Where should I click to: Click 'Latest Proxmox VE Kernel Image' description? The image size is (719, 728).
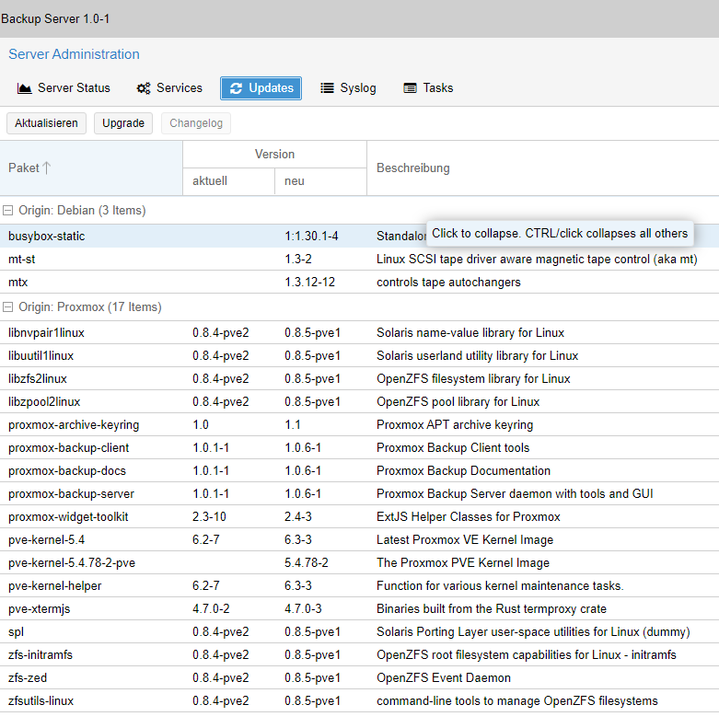coord(465,540)
